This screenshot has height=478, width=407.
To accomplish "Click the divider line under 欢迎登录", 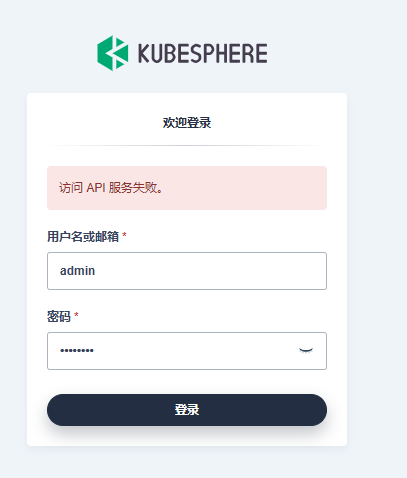I will pos(187,145).
